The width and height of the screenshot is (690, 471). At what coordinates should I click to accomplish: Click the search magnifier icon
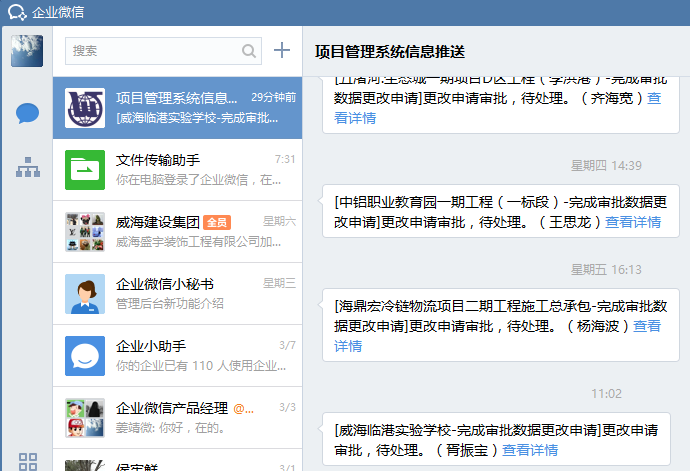pos(249,51)
